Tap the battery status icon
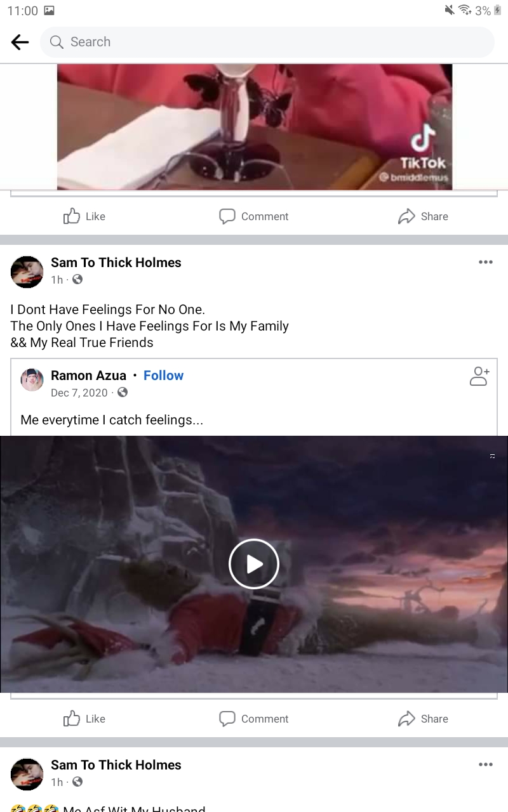Viewport: 508px width, 812px height. 498,10
